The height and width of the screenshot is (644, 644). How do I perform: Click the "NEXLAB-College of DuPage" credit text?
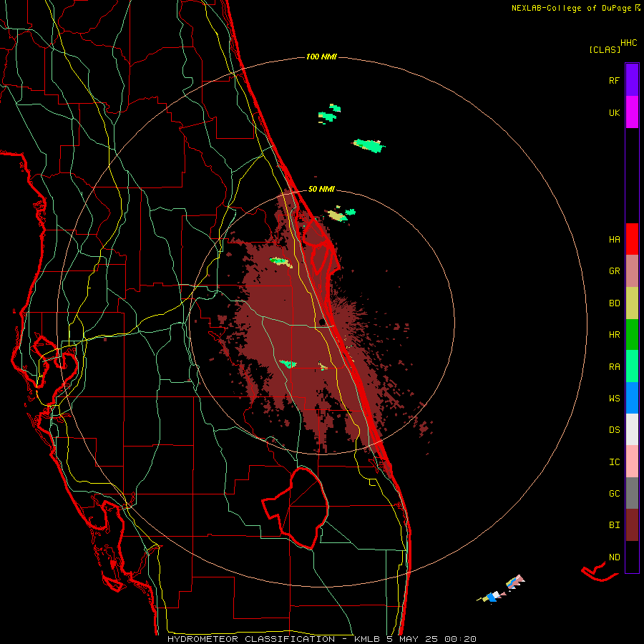click(571, 8)
